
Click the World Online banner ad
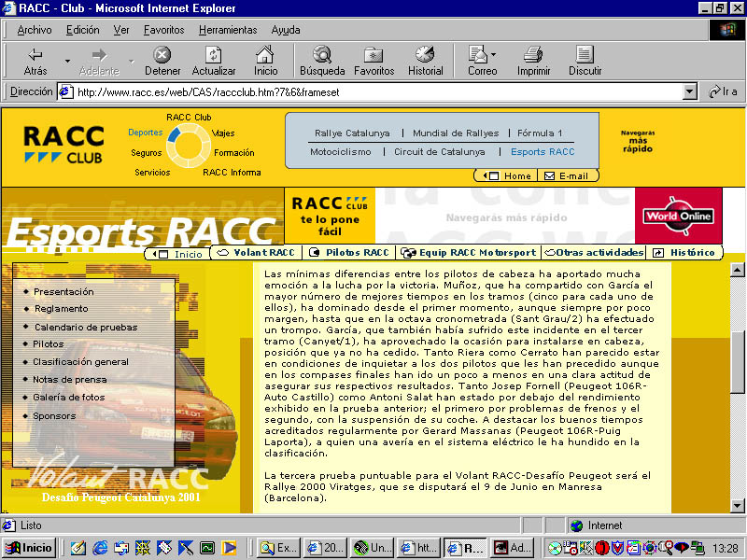(x=678, y=216)
